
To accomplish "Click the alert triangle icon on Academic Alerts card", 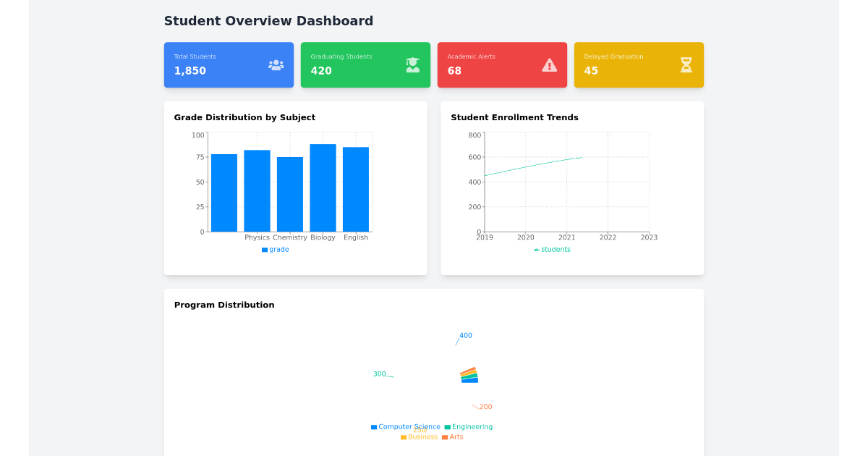I will (549, 64).
